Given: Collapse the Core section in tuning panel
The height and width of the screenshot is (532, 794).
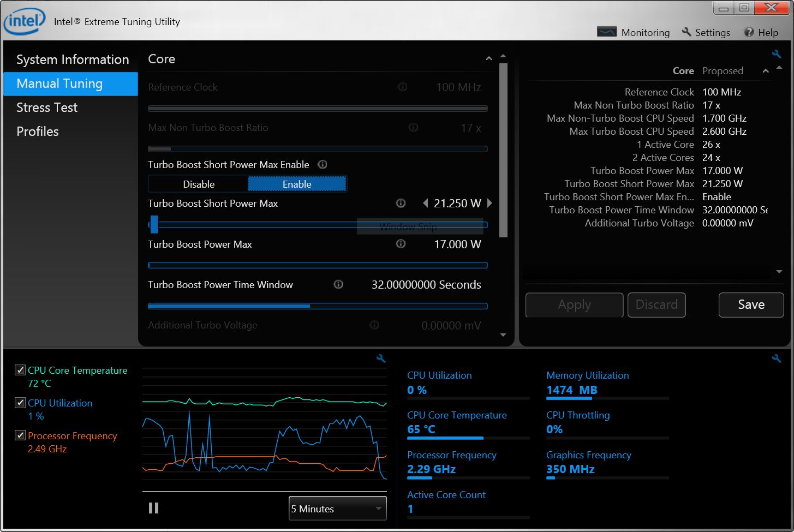Looking at the screenshot, I should click(x=488, y=58).
